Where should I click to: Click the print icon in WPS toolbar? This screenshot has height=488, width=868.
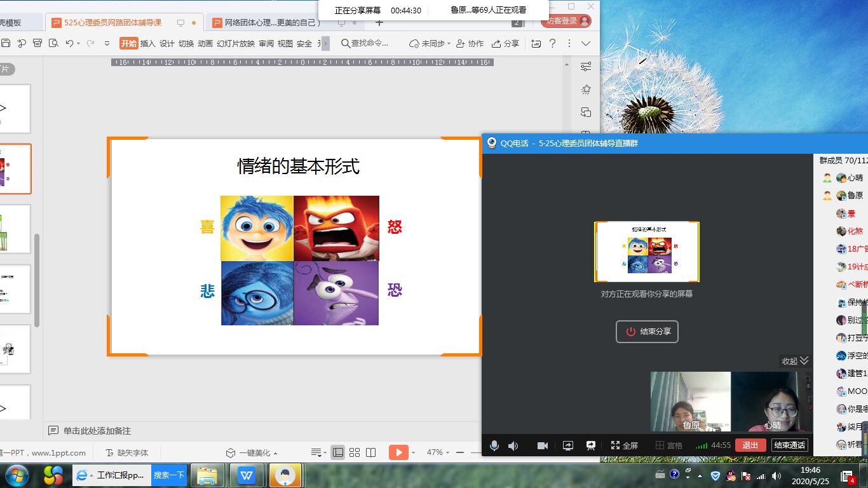click(37, 43)
